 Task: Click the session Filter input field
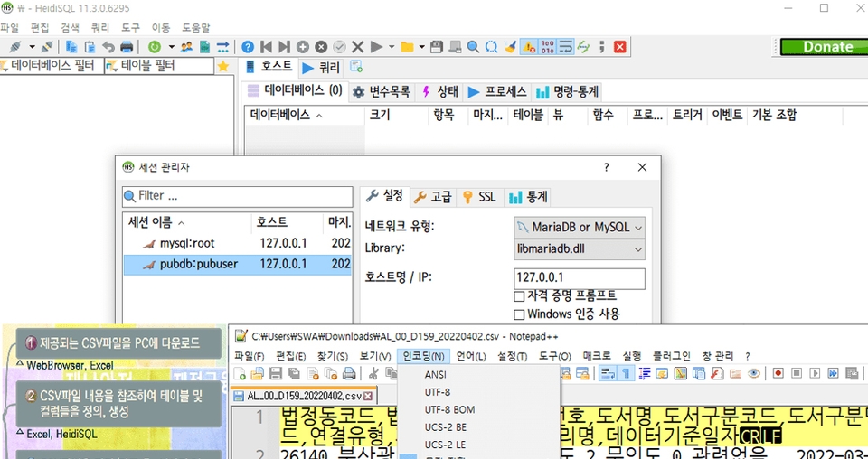238,196
